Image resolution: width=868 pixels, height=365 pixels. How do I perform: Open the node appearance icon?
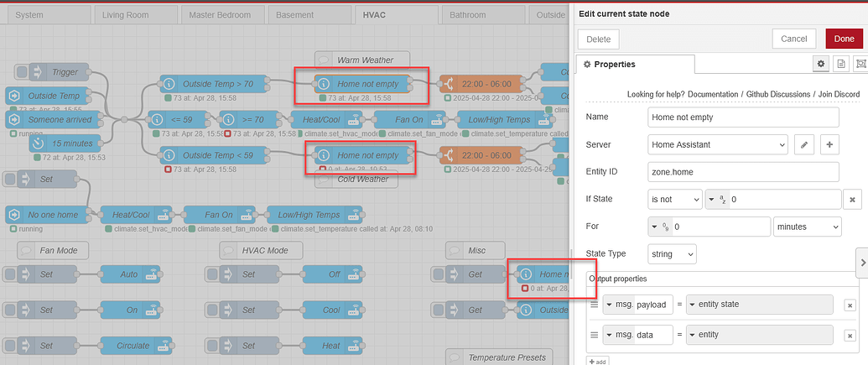860,65
